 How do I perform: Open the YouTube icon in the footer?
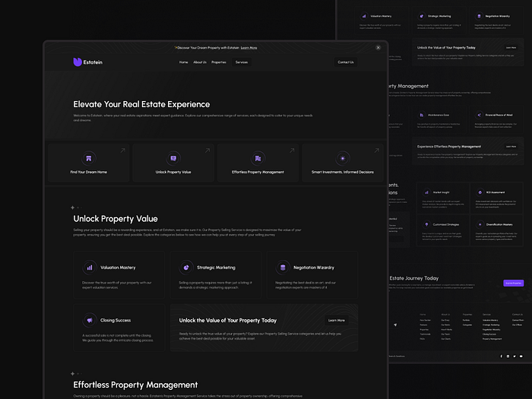[521, 356]
